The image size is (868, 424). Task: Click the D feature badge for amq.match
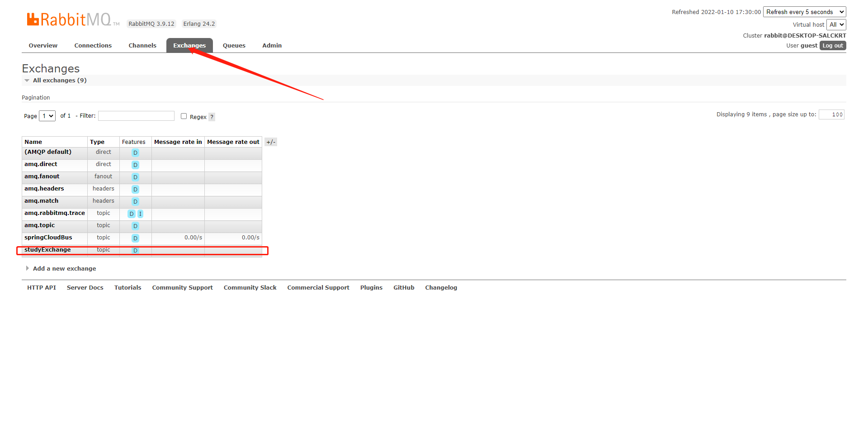(x=135, y=202)
